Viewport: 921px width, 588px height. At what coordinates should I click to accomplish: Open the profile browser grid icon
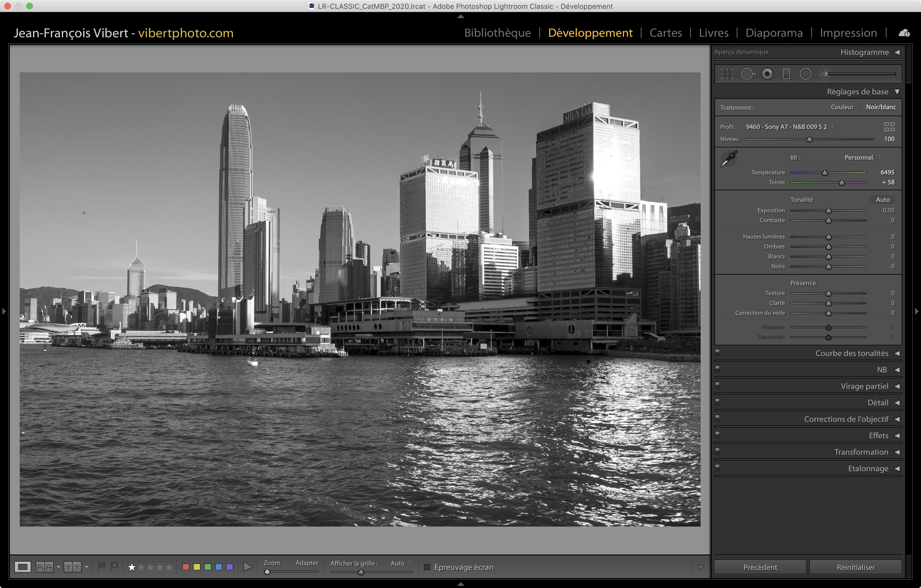[x=889, y=127]
